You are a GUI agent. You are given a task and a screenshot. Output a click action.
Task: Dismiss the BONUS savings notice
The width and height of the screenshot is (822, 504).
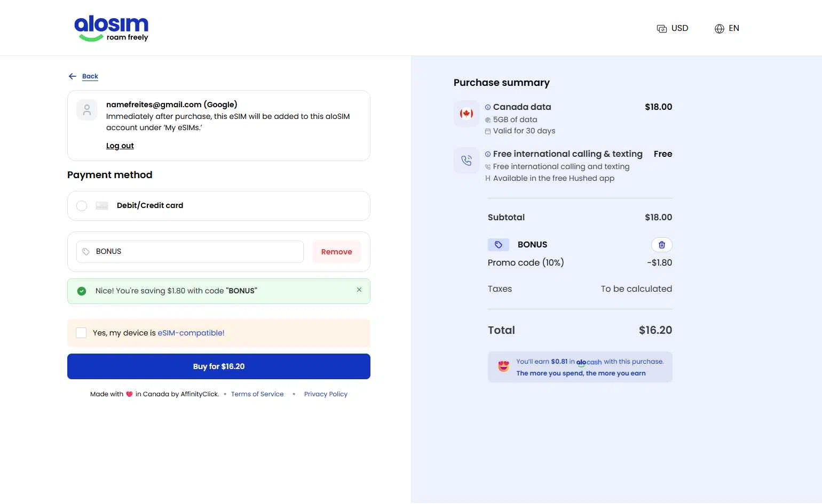[x=359, y=290]
